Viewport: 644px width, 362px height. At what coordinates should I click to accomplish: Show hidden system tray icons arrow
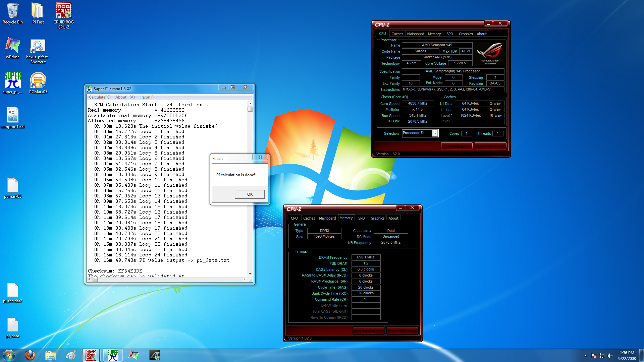(586, 356)
